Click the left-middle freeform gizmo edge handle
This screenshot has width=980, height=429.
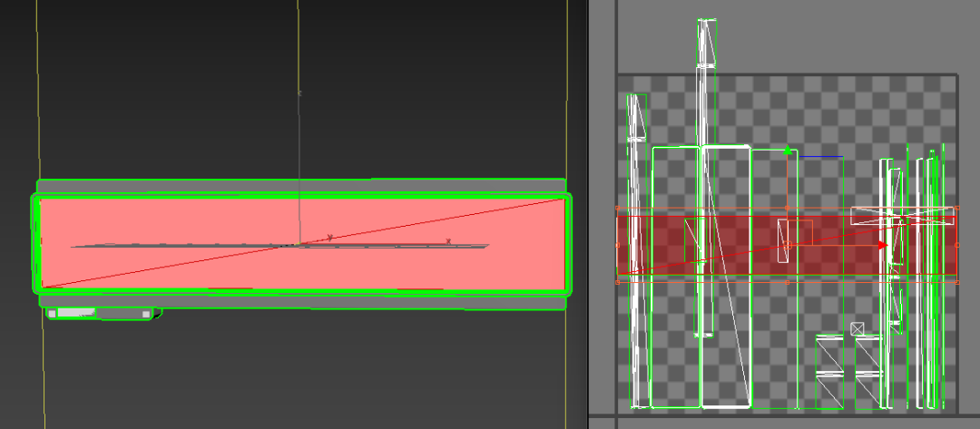tap(618, 246)
